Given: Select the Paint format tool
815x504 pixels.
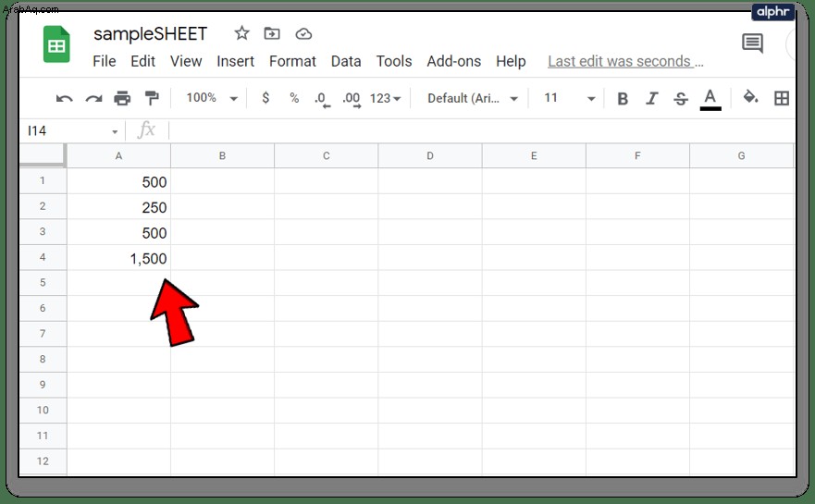Looking at the screenshot, I should pyautogui.click(x=152, y=98).
